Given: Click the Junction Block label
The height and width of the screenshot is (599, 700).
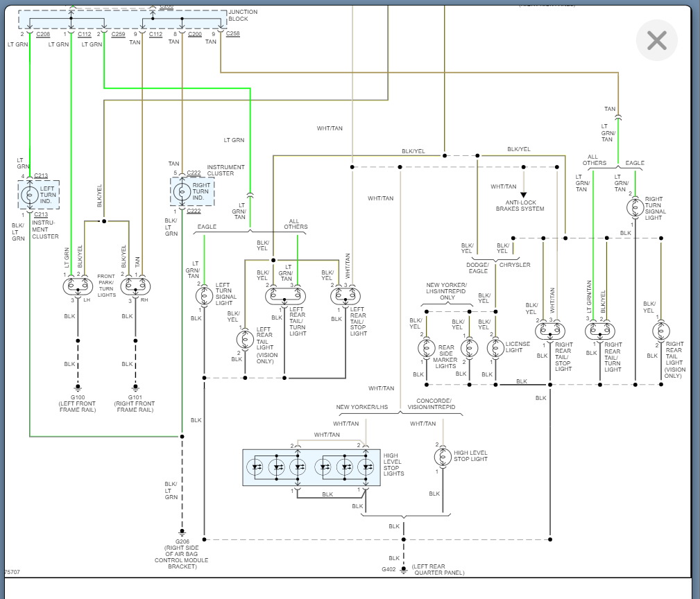Looking at the screenshot, I should 242,15.
